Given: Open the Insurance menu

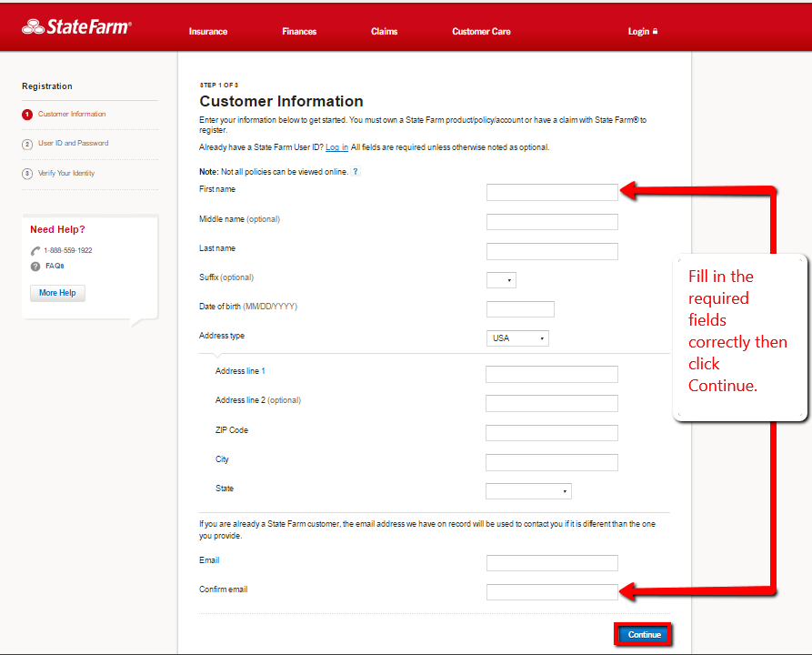Looking at the screenshot, I should point(208,32).
